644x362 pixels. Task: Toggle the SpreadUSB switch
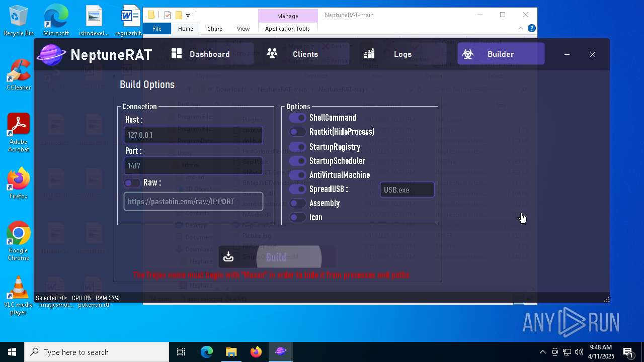(x=297, y=189)
